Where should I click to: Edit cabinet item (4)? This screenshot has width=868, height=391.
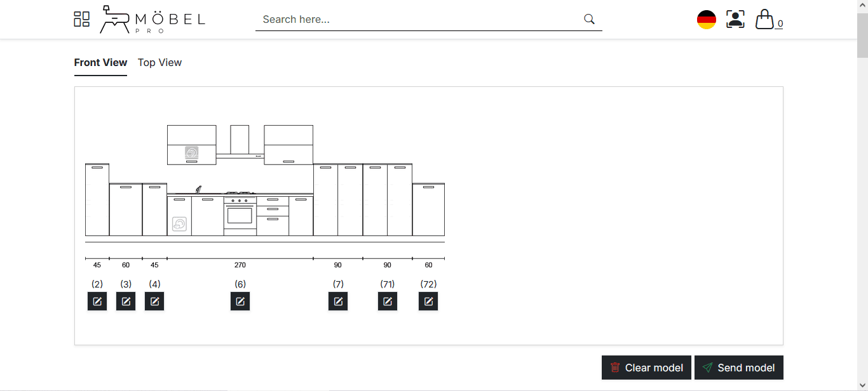point(154,301)
